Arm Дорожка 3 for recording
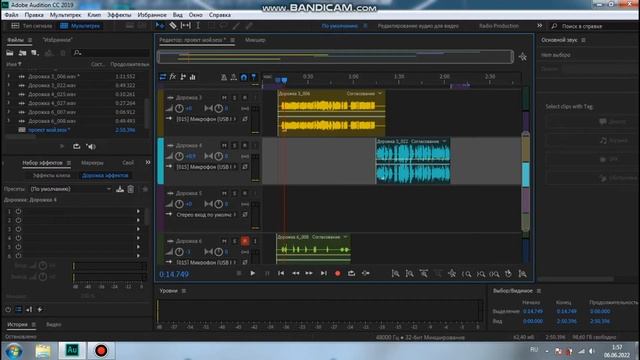Image resolution: width=640 pixels, height=360 pixels. coord(244,98)
